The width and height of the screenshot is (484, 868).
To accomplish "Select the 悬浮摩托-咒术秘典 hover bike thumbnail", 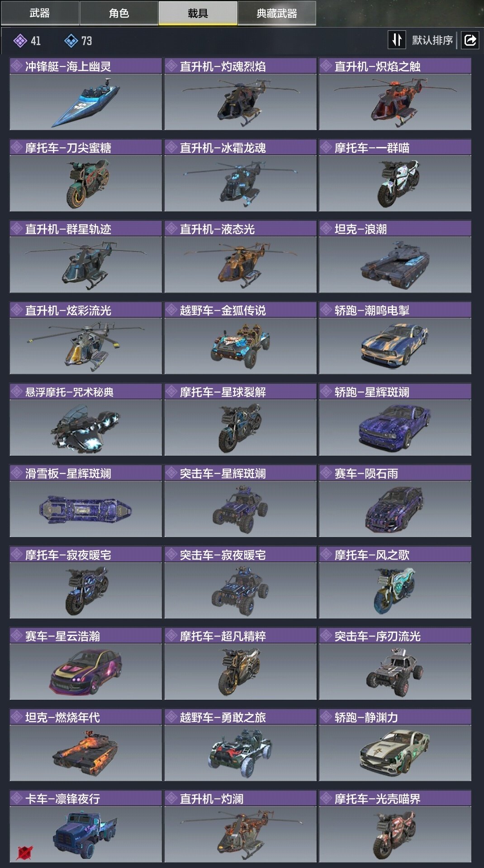I will click(85, 428).
